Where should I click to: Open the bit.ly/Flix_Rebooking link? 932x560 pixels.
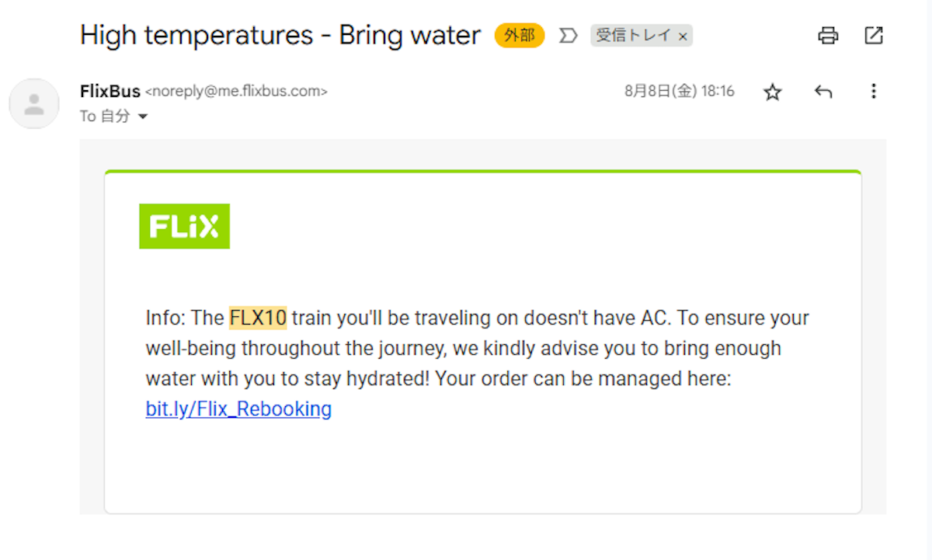pos(238,409)
